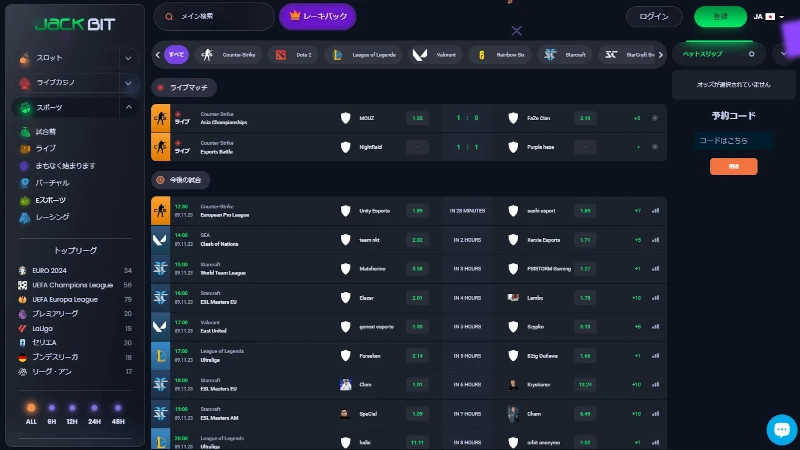Click the Elazer odds 2.01
The height and width of the screenshot is (450, 800).
(x=417, y=298)
